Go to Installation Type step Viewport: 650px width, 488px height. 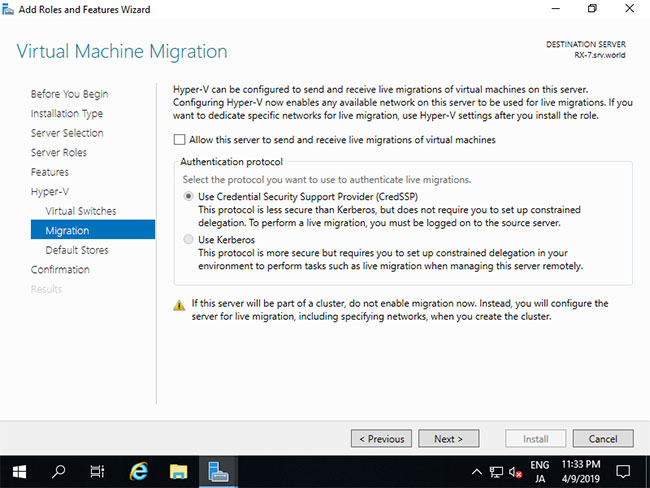67,114
